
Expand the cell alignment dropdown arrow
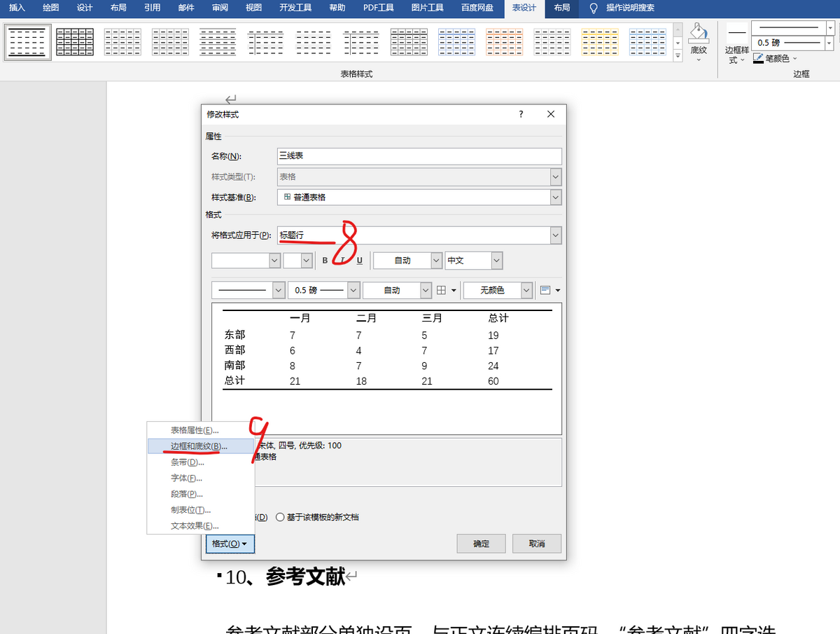tap(558, 290)
